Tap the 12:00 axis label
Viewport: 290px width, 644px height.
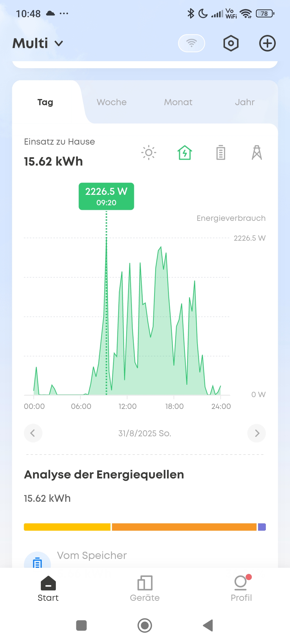tap(128, 406)
